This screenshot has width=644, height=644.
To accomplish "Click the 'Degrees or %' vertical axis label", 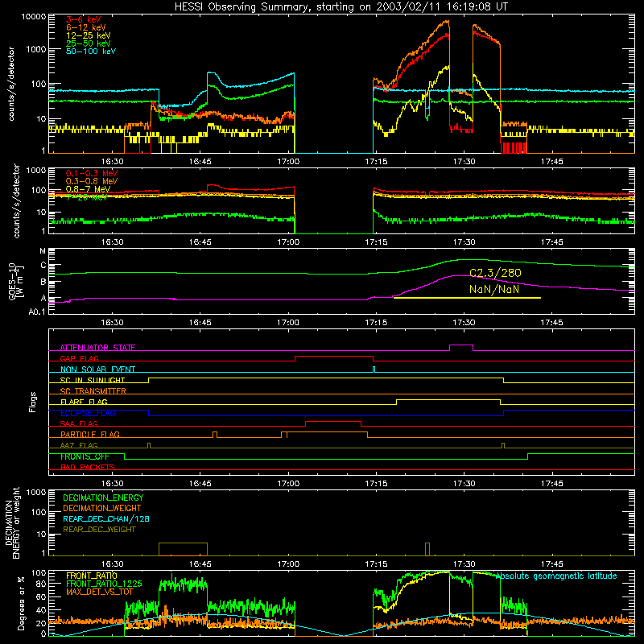I will pos(22,604).
